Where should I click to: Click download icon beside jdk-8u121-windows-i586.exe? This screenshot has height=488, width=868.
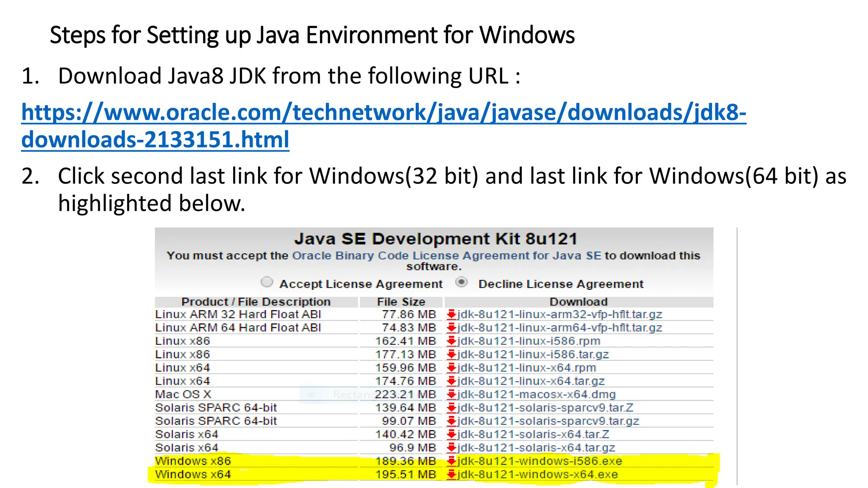coord(451,461)
